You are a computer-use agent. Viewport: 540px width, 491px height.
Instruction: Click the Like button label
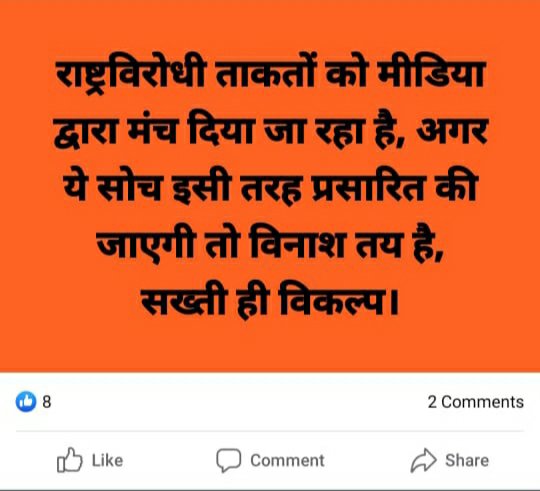107,460
